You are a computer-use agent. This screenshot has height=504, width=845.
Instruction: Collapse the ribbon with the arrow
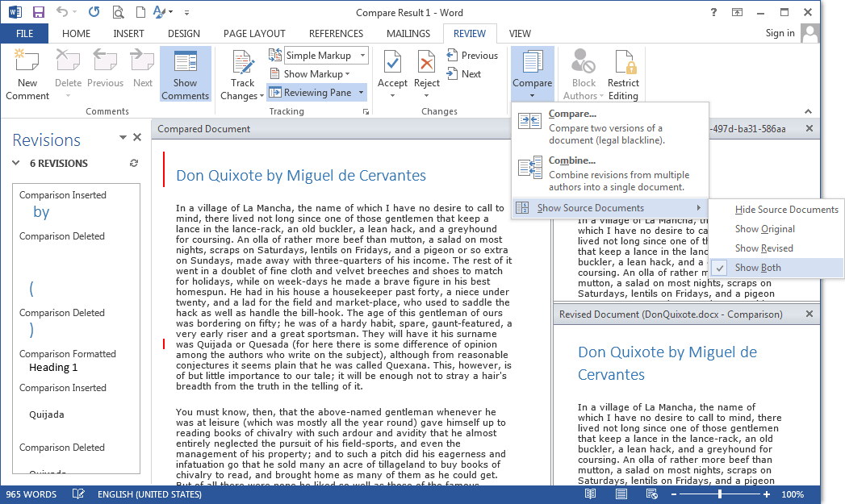click(808, 111)
